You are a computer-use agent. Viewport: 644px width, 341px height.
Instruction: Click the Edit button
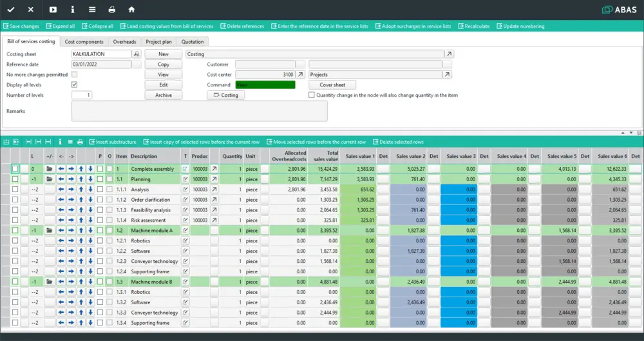[x=164, y=84]
